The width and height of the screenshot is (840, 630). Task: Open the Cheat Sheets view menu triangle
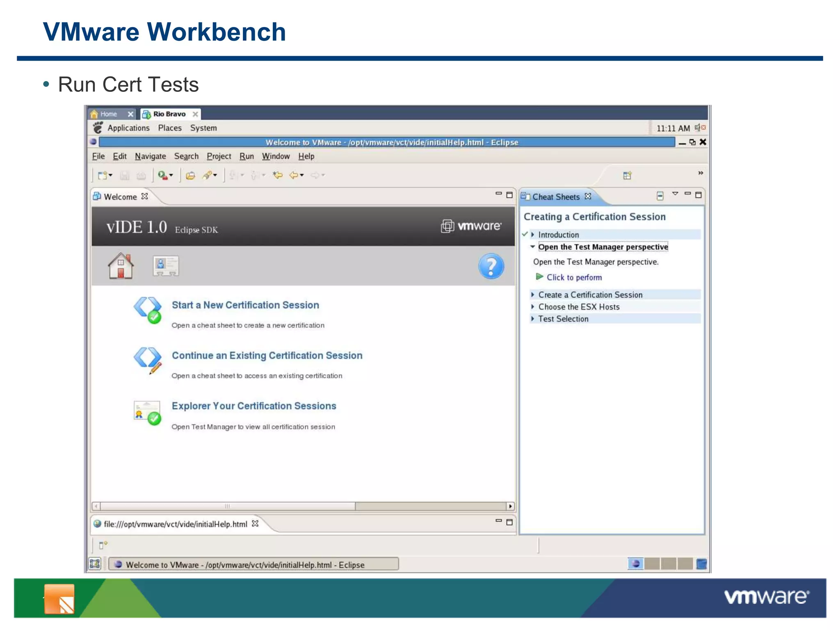coord(675,194)
